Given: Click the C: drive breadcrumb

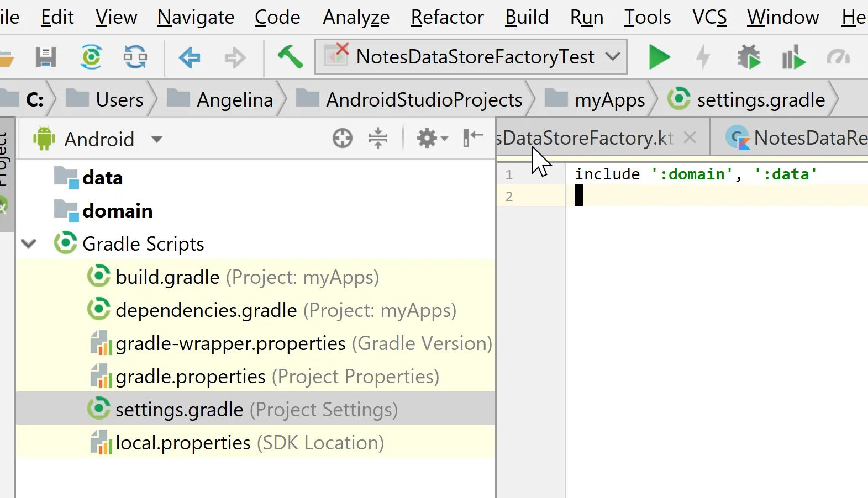Looking at the screenshot, I should [23, 99].
